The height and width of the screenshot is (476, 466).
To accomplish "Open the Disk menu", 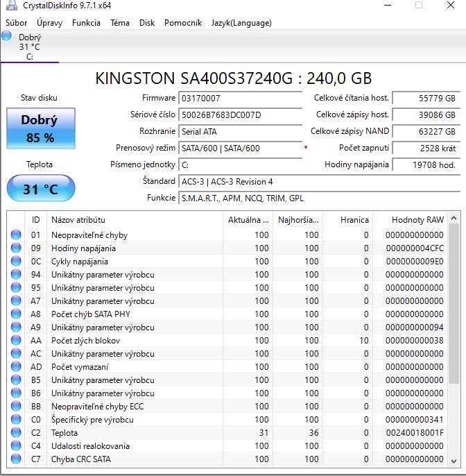I will [147, 23].
